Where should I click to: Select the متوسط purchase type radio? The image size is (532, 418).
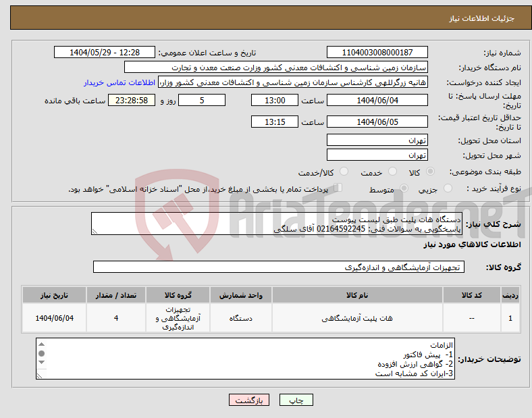[x=404, y=188]
